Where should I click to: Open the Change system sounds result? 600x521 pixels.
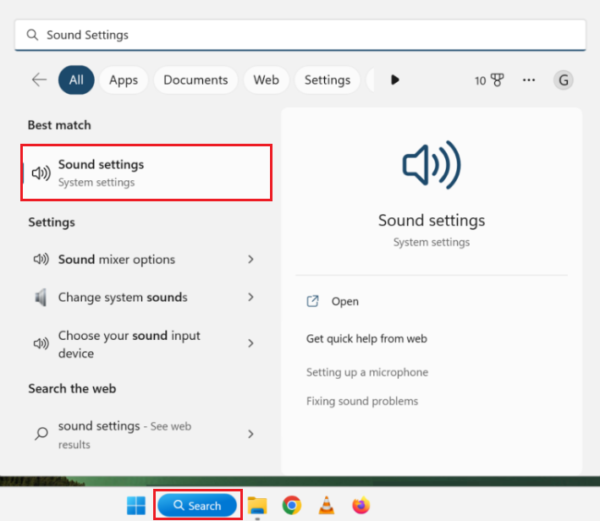click(x=146, y=297)
